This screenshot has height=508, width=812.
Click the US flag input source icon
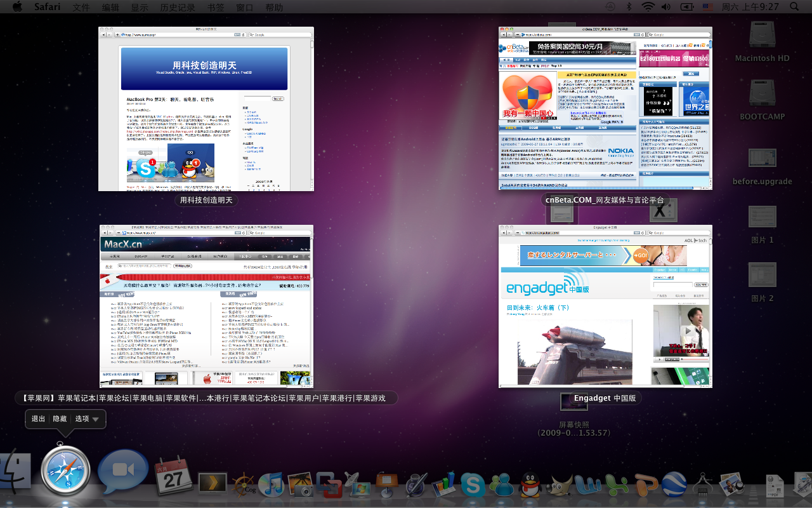tap(707, 7)
